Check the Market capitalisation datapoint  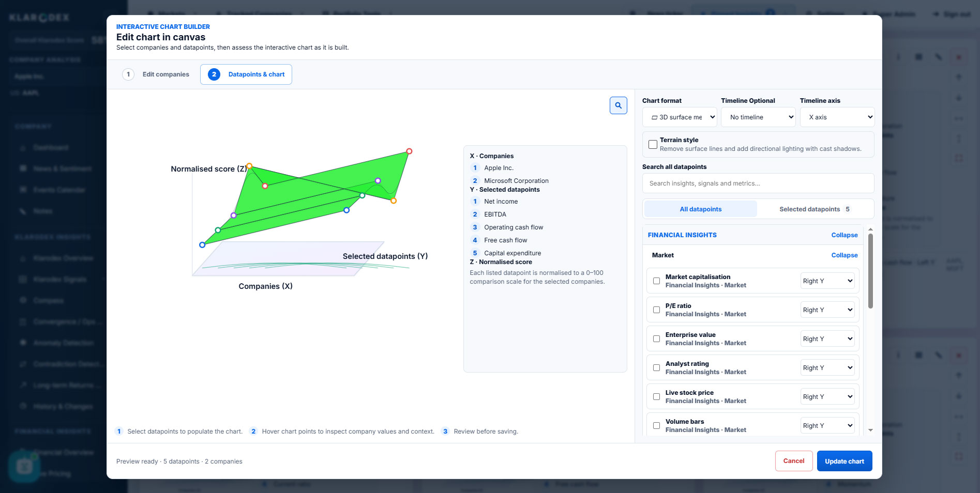[656, 281]
